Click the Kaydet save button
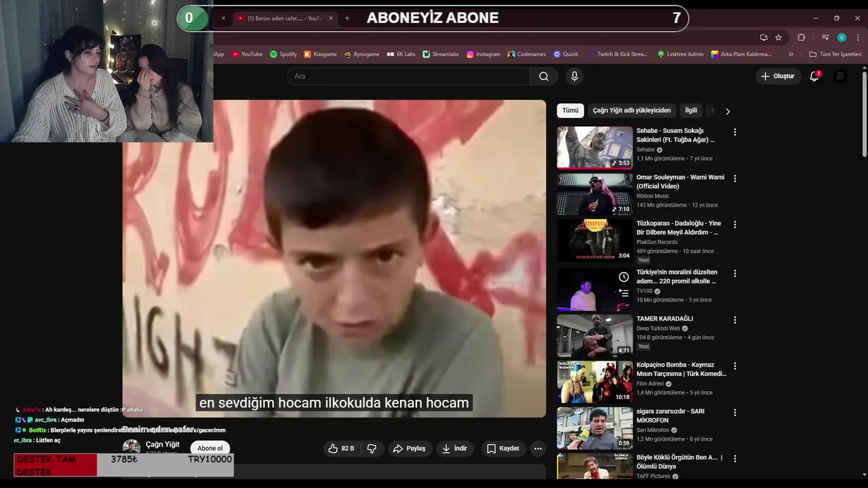The image size is (868, 488). point(502,448)
